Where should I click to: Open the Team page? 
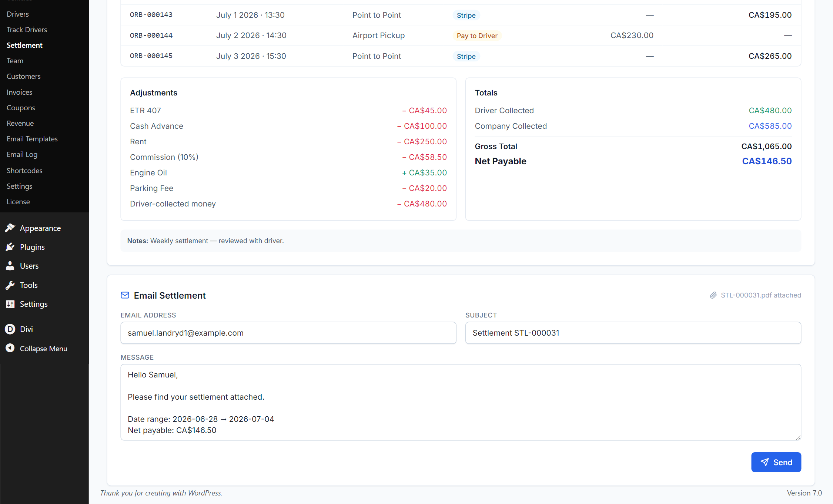[15, 61]
